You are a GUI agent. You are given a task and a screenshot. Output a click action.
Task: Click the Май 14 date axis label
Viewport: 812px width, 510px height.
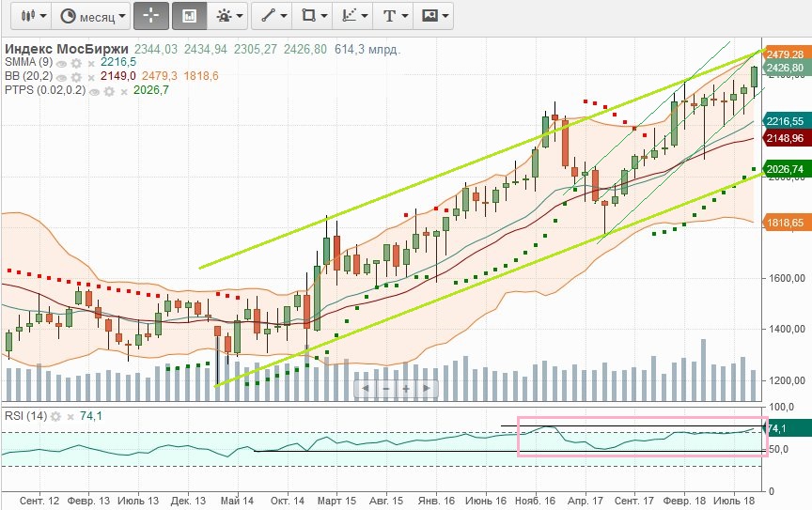(237, 502)
